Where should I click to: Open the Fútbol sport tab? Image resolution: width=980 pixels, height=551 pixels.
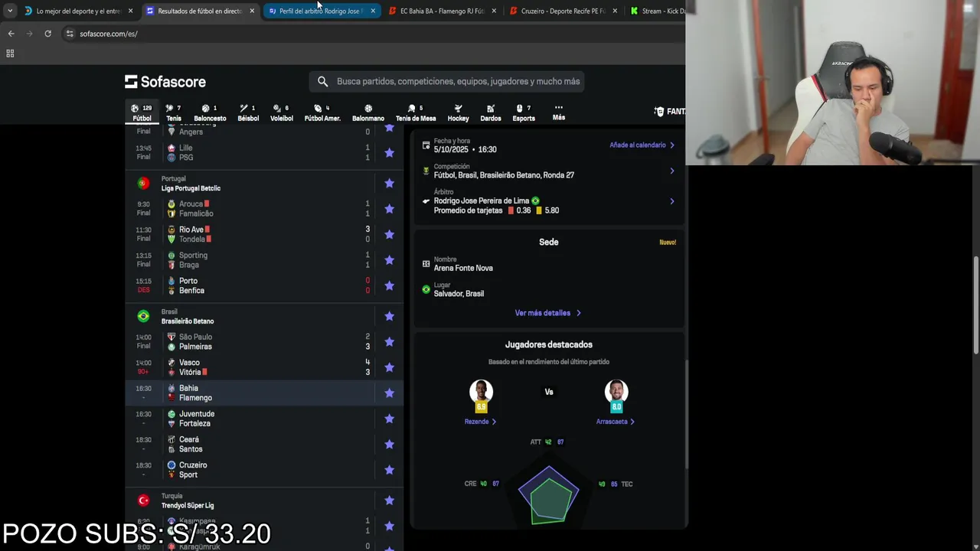point(142,112)
